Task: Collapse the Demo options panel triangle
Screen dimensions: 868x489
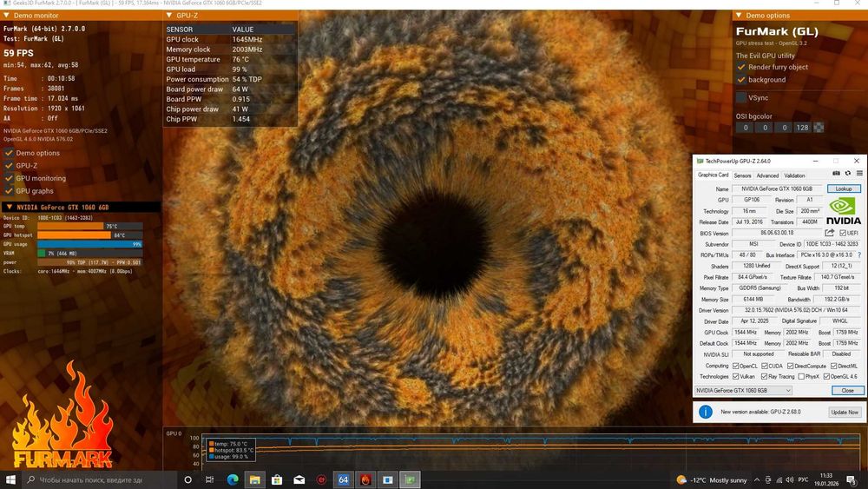Action: point(739,16)
